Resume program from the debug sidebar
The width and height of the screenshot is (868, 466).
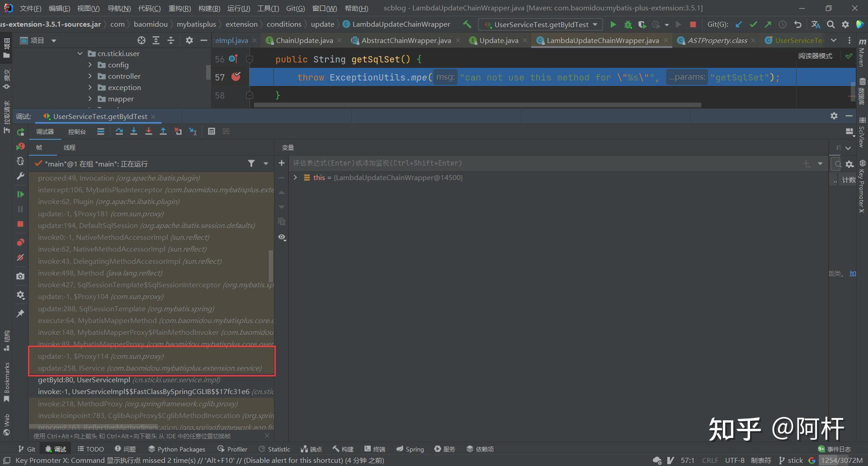(20, 194)
